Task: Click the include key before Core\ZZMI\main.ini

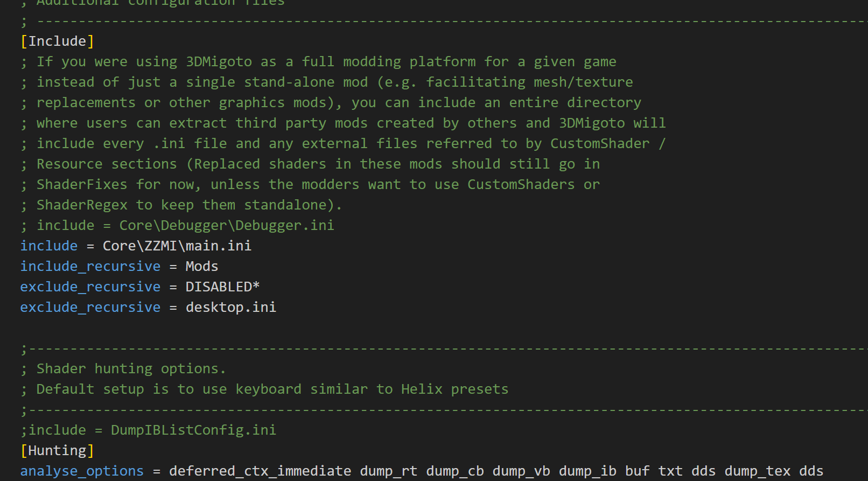Action: (x=49, y=246)
